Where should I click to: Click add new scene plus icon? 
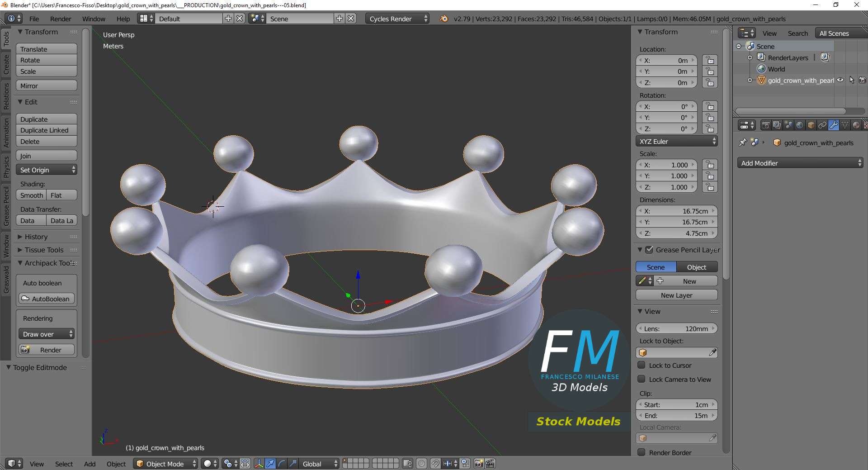(x=340, y=19)
